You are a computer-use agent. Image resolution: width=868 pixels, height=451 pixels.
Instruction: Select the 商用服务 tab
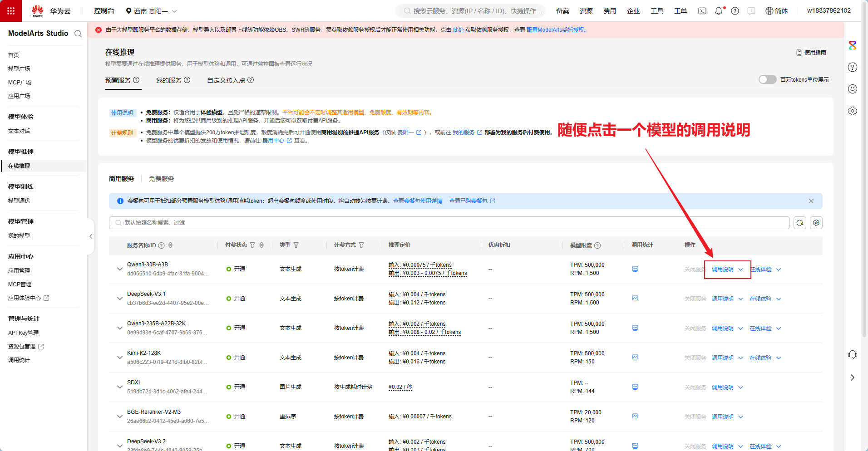(122, 179)
